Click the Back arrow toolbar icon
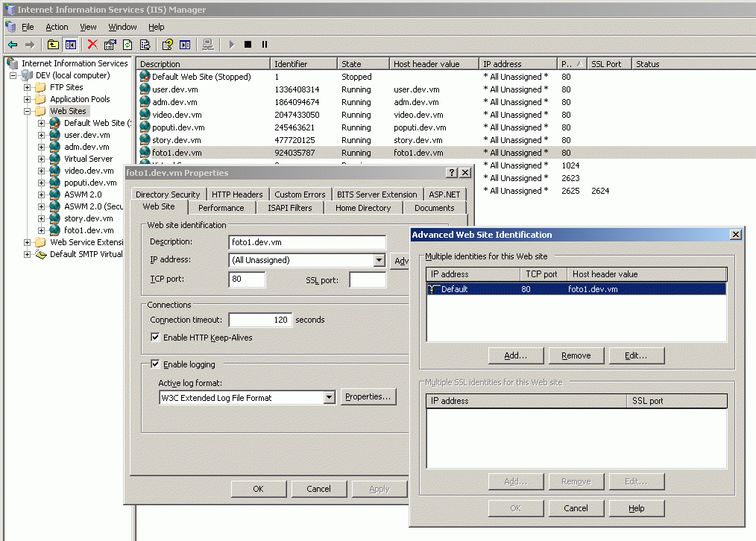Screen dimensions: 756x541 (13, 45)
